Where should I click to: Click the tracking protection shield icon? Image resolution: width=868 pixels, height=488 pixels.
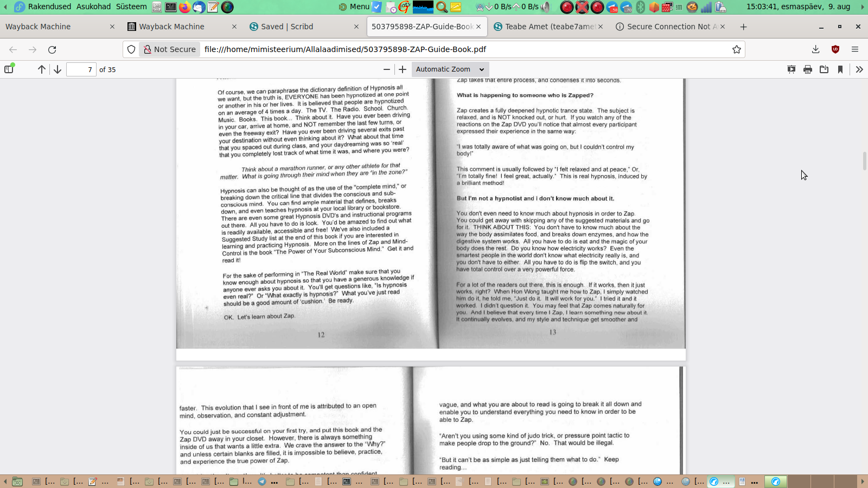point(131,49)
